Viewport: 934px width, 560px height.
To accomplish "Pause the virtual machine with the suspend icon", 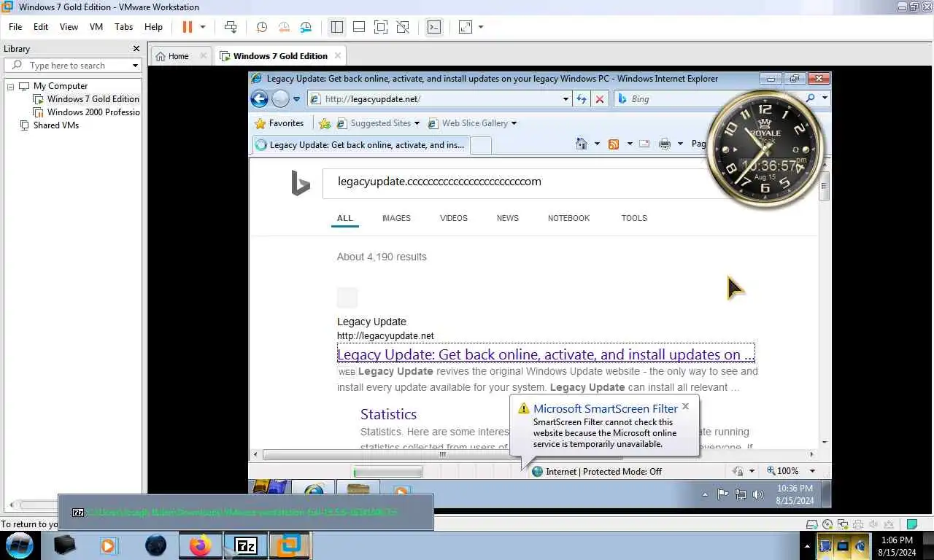I will pyautogui.click(x=187, y=27).
